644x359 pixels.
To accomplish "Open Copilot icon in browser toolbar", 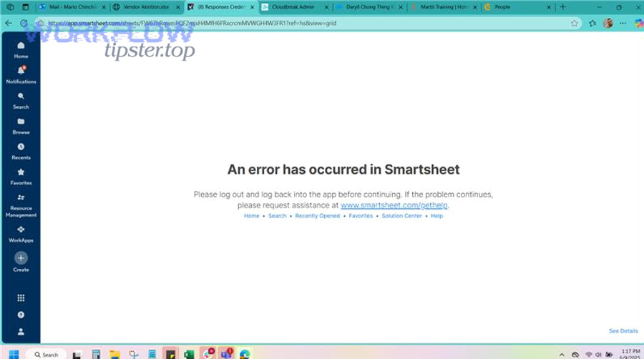I will click(x=639, y=24).
